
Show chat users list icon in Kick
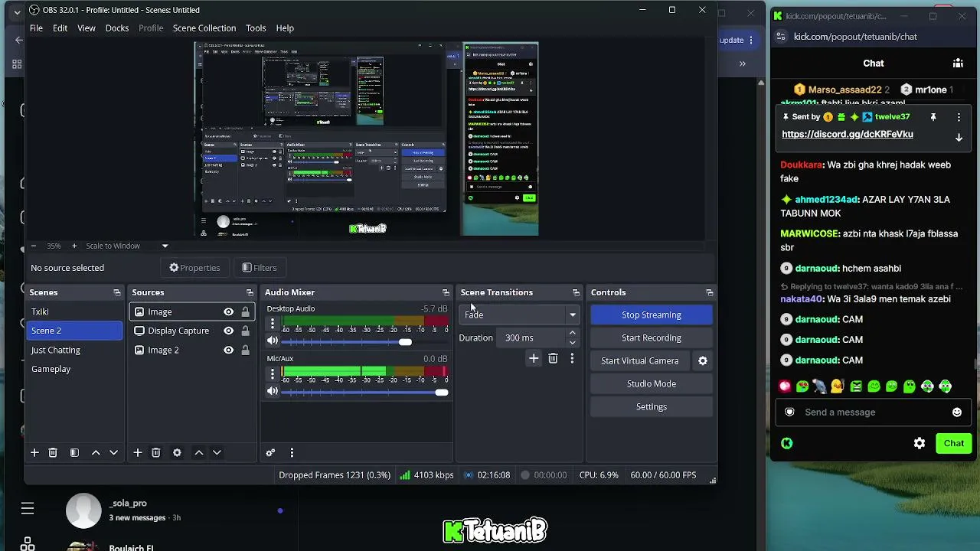(x=958, y=64)
